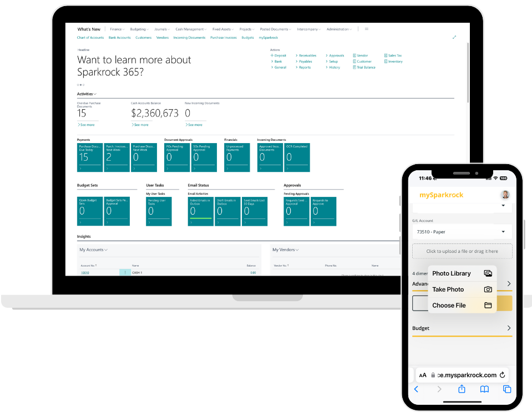Tap the mysparkrock.com address bar

462,375
